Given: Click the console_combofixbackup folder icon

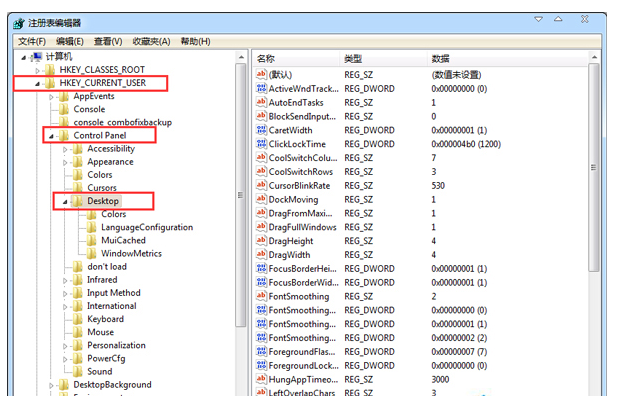Looking at the screenshot, I should pos(64,122).
